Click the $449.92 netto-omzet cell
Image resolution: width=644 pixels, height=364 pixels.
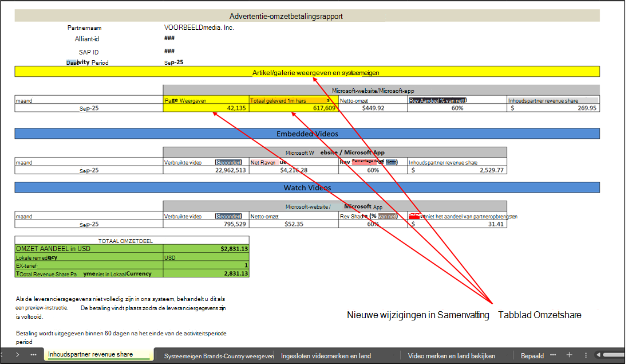(x=373, y=108)
